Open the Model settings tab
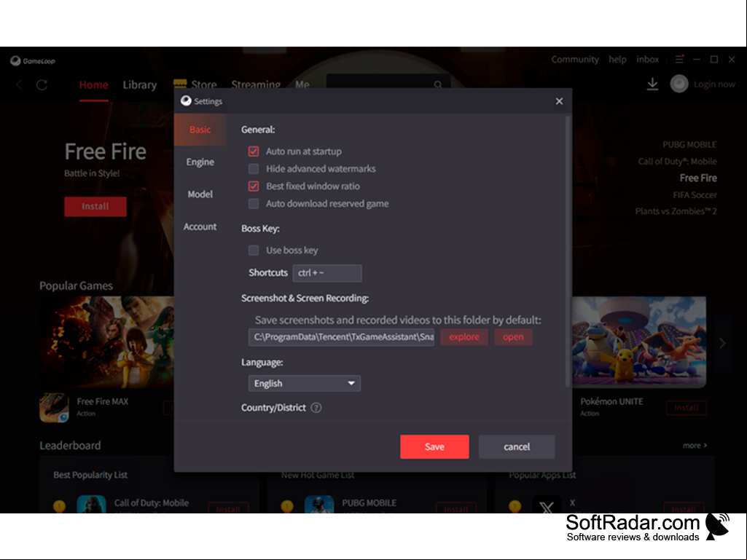 [200, 194]
